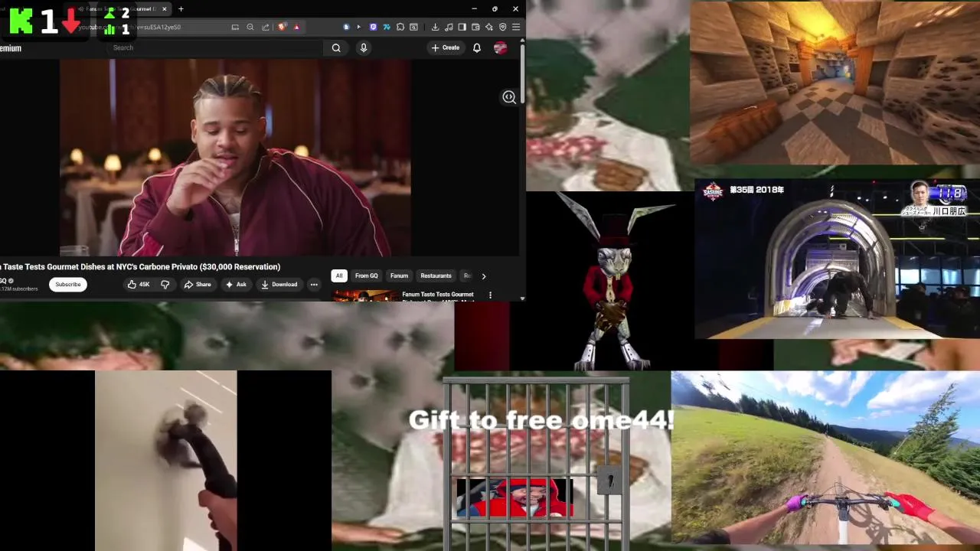Like the video showing 45K likes
Image resolution: width=980 pixels, height=551 pixels.
pyautogui.click(x=139, y=285)
